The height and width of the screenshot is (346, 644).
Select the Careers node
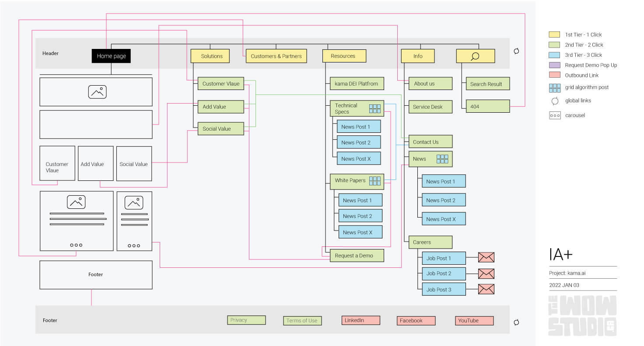point(430,242)
